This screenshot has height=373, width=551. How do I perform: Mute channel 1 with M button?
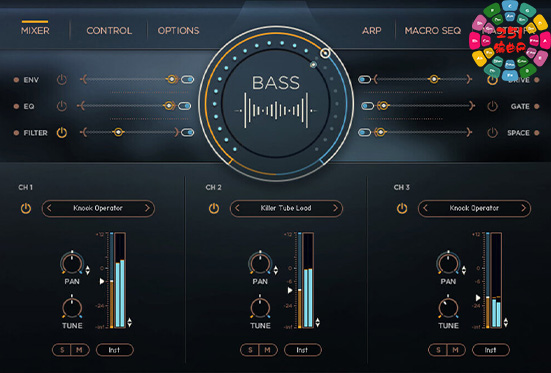pos(80,350)
